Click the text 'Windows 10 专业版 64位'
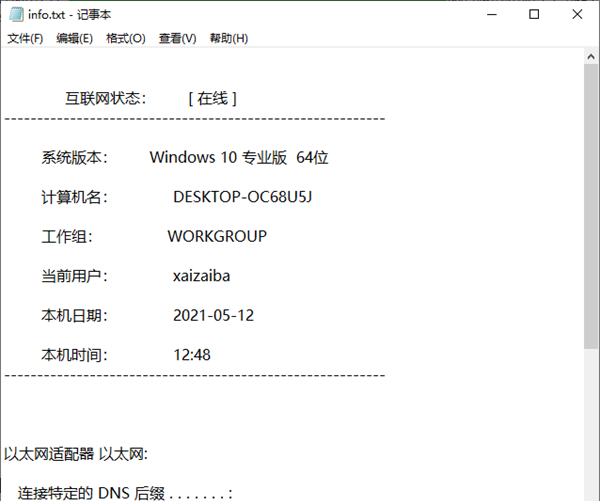The width and height of the screenshot is (600, 501). tap(239, 157)
